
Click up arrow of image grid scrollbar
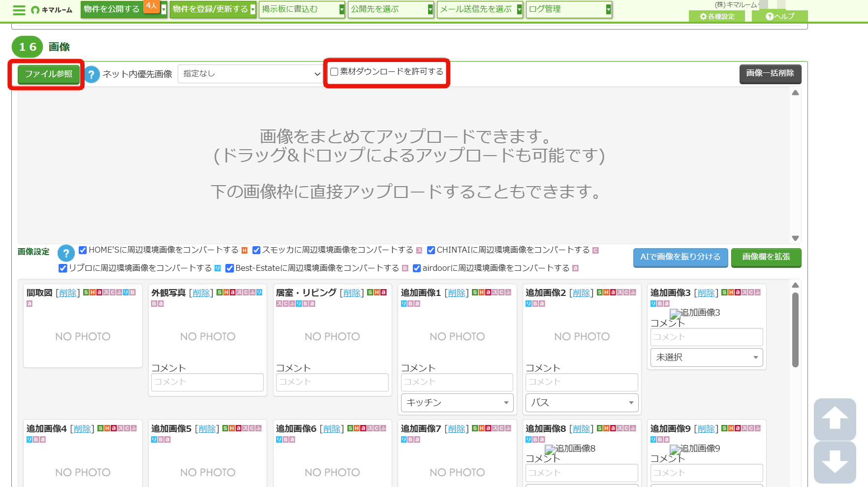pyautogui.click(x=795, y=285)
